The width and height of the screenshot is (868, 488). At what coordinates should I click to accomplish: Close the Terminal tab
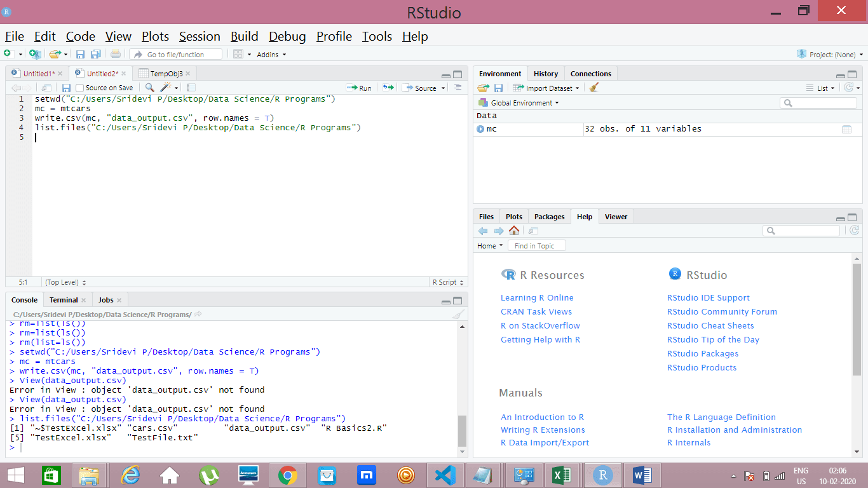(83, 300)
